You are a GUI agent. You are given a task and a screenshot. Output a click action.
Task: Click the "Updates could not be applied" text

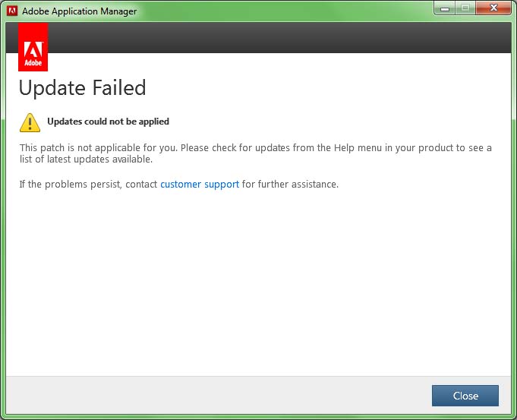pos(108,122)
